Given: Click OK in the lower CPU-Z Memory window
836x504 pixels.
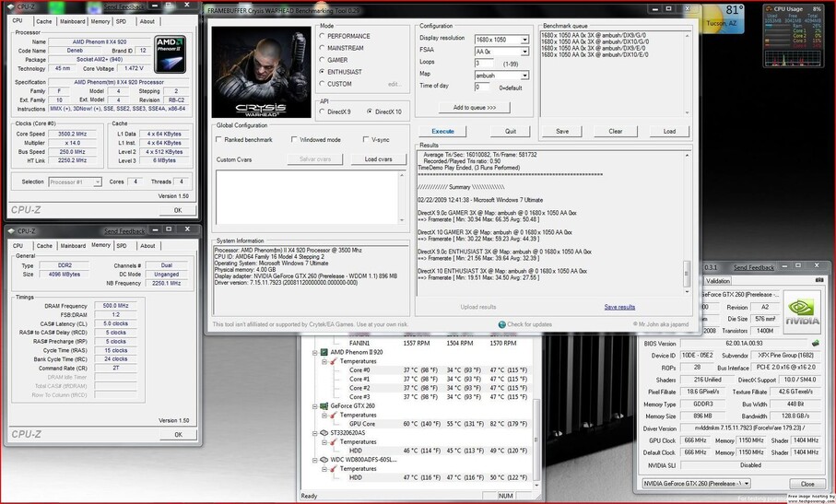Looking at the screenshot, I should tap(178, 434).
